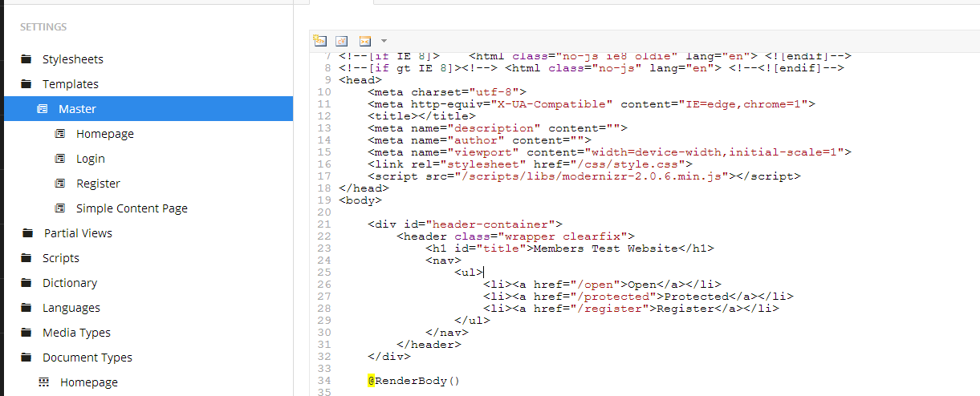Click the header wrapper clearfix line

(x=515, y=236)
